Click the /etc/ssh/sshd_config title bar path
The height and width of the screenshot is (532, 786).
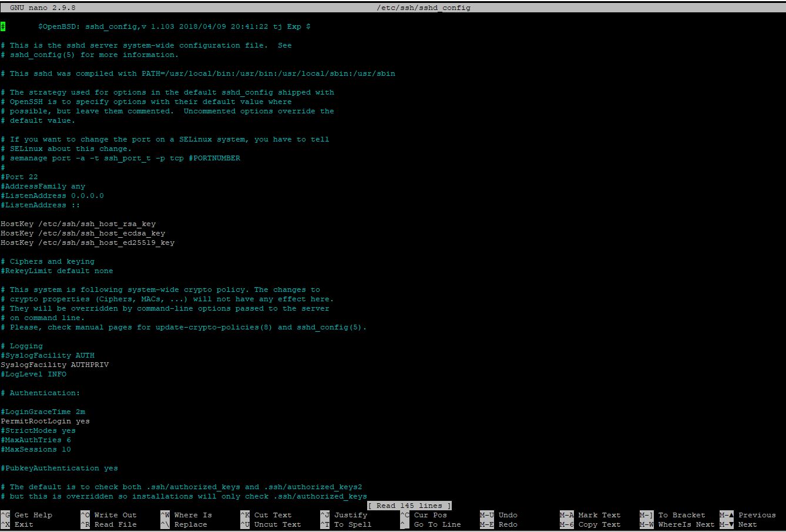423,7
